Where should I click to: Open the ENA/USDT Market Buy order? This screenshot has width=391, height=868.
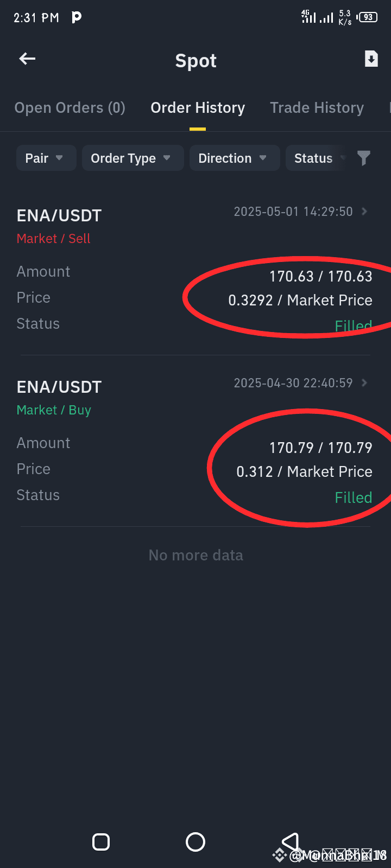tap(195, 441)
